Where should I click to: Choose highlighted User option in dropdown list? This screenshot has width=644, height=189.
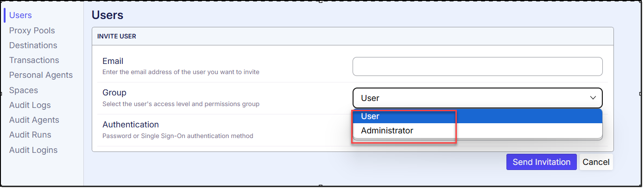click(370, 116)
